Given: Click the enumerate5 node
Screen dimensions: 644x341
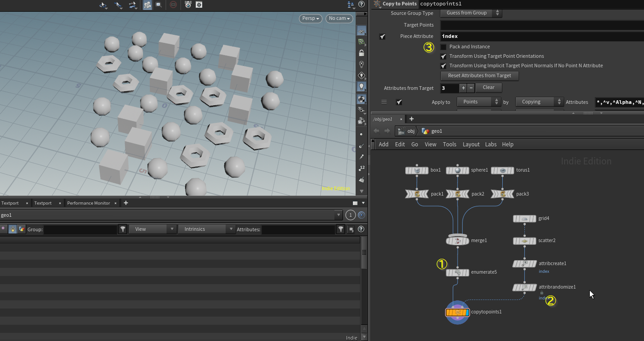Looking at the screenshot, I should (458, 272).
